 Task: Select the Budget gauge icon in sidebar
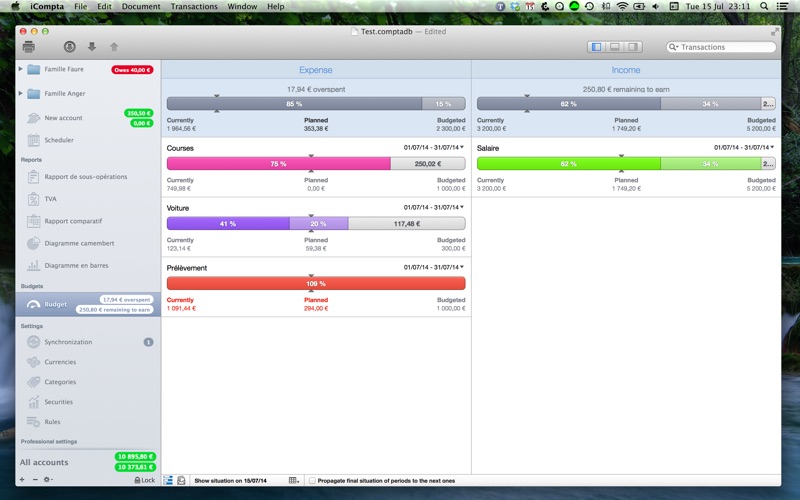[x=34, y=305]
